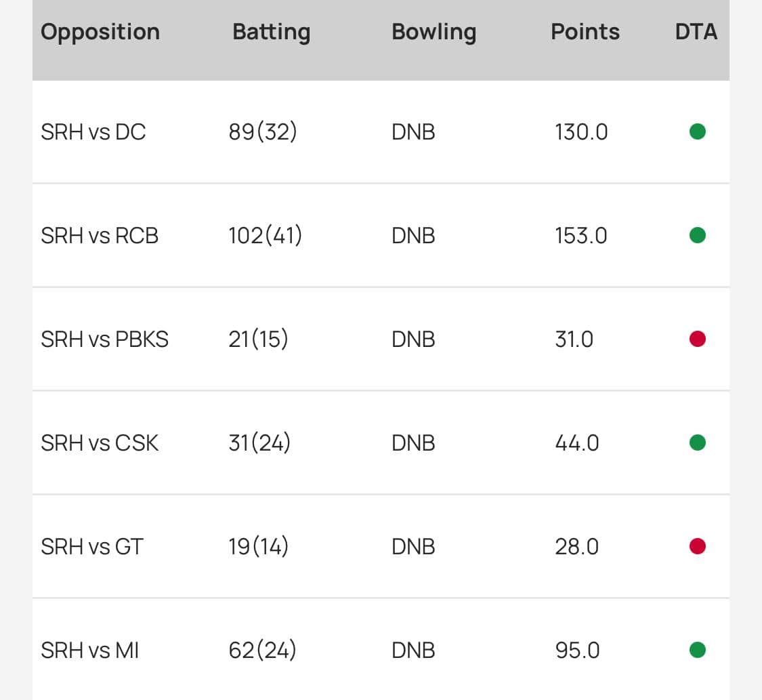Sort by the Opposition column header
The height and width of the screenshot is (700, 762).
pyautogui.click(x=100, y=32)
